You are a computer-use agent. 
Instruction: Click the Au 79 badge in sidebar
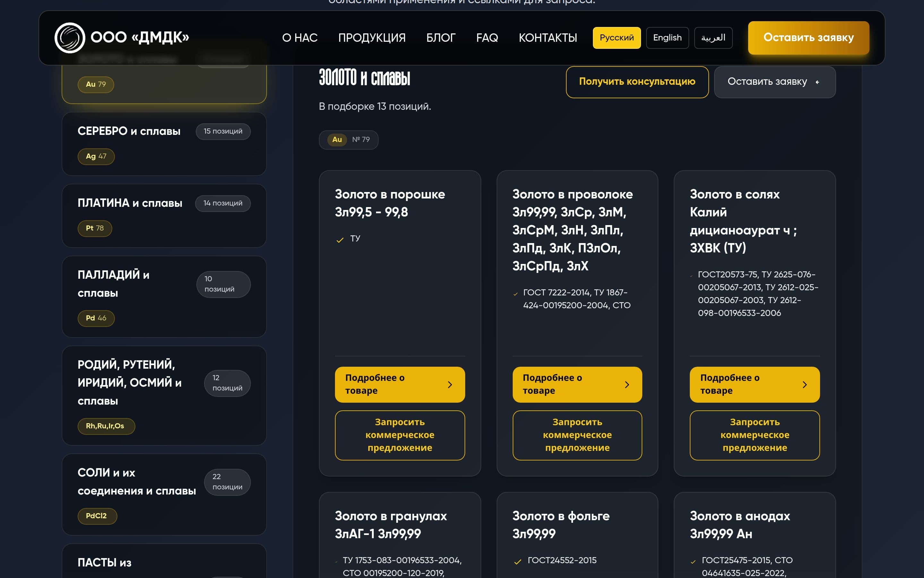[96, 84]
